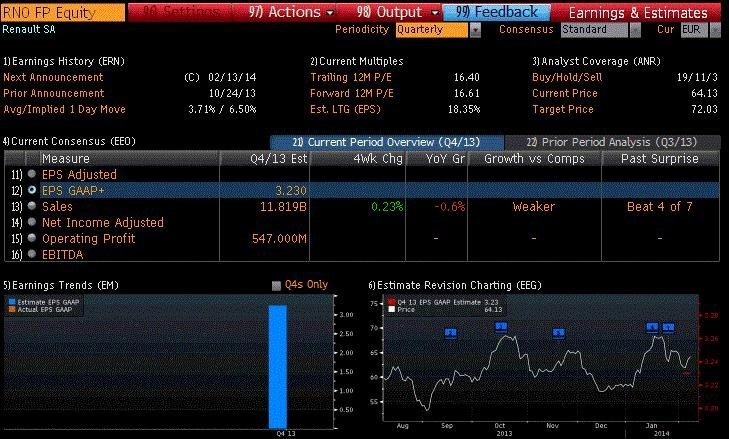Click the November earnings event marker on chart

(559, 333)
